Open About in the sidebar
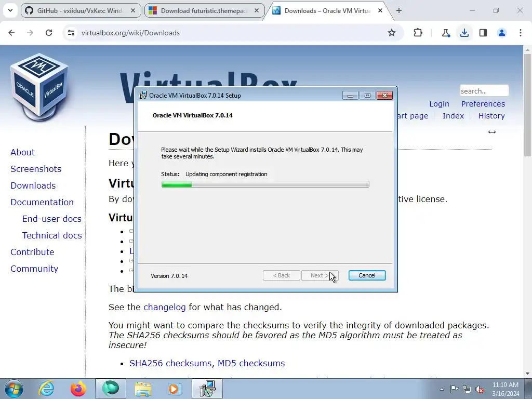The width and height of the screenshot is (532, 399). coord(23,152)
